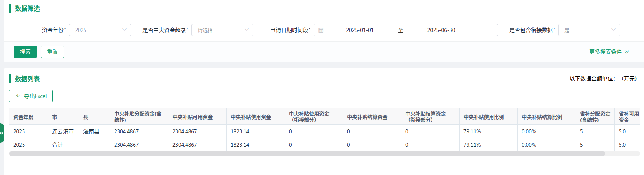
Task: Click the 重置 button
Action: click(x=52, y=52)
